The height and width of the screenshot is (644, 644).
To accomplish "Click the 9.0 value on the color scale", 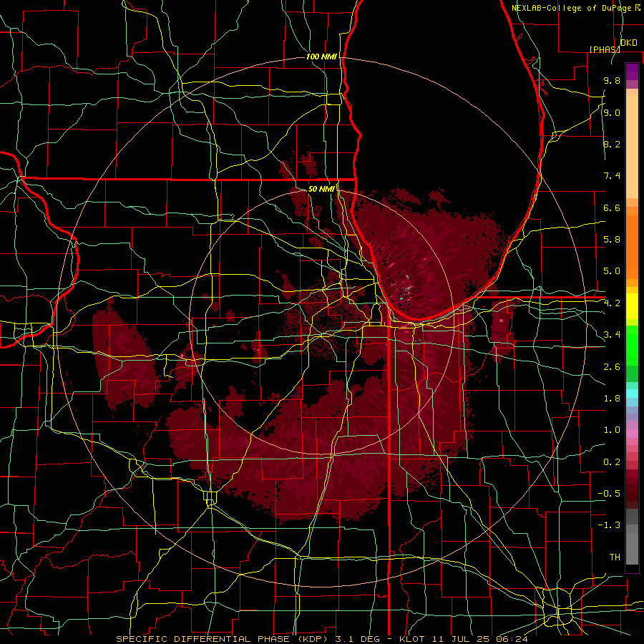I will point(612,112).
